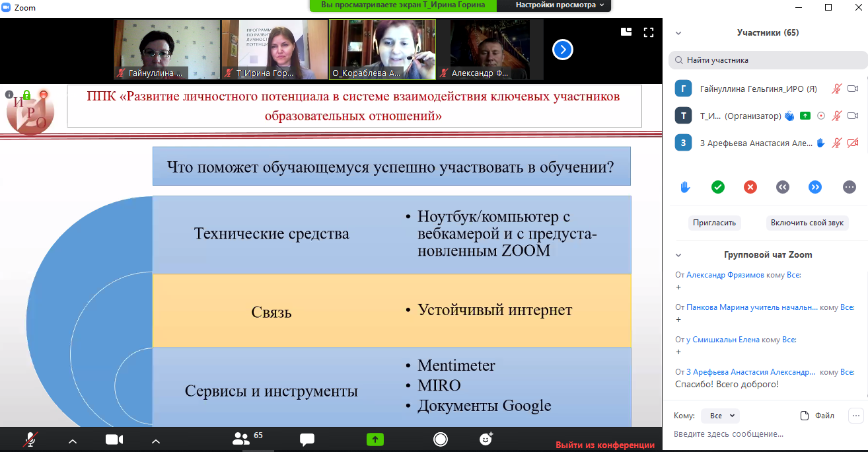Click the green screen-viewing notification banner
868x452 pixels.
[x=403, y=5]
